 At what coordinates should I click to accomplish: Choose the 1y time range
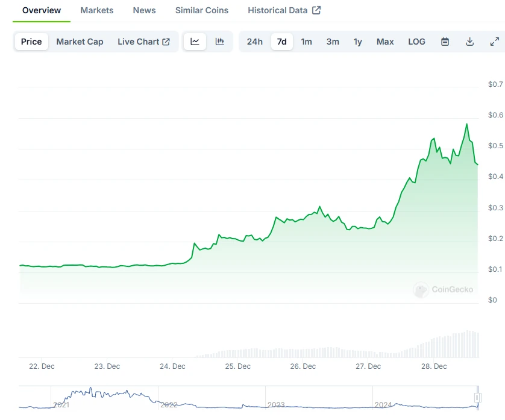pyautogui.click(x=358, y=42)
